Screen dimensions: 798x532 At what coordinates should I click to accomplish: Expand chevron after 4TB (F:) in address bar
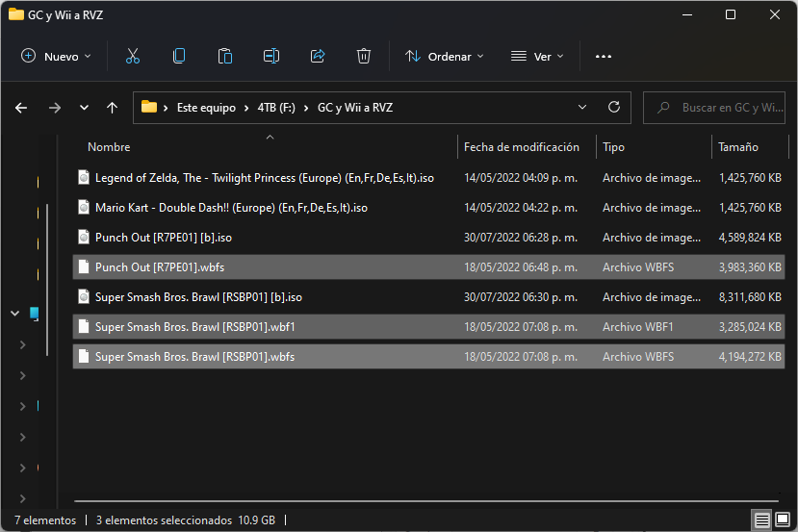click(x=306, y=108)
